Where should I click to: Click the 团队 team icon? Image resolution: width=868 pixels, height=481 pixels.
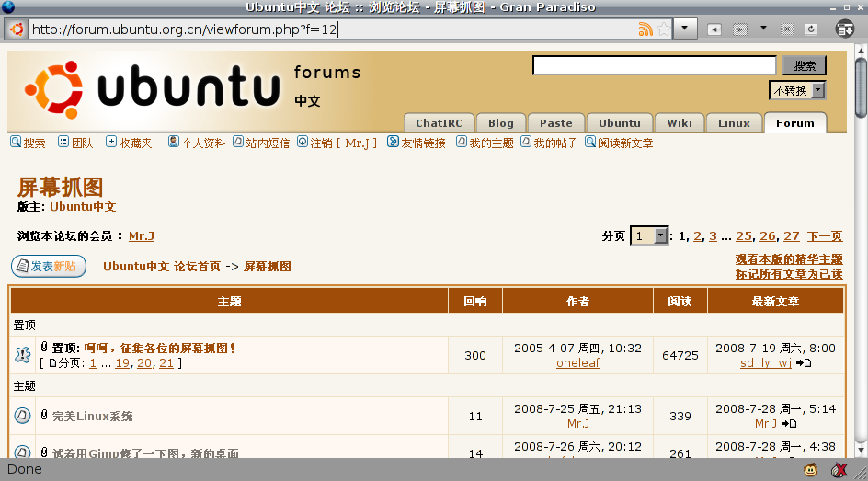(63, 142)
